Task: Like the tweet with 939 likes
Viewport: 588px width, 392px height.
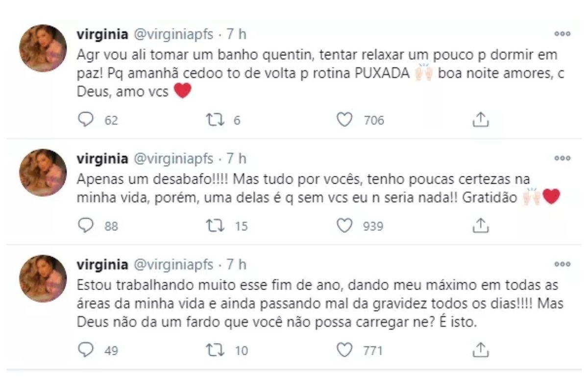Action: (345, 226)
